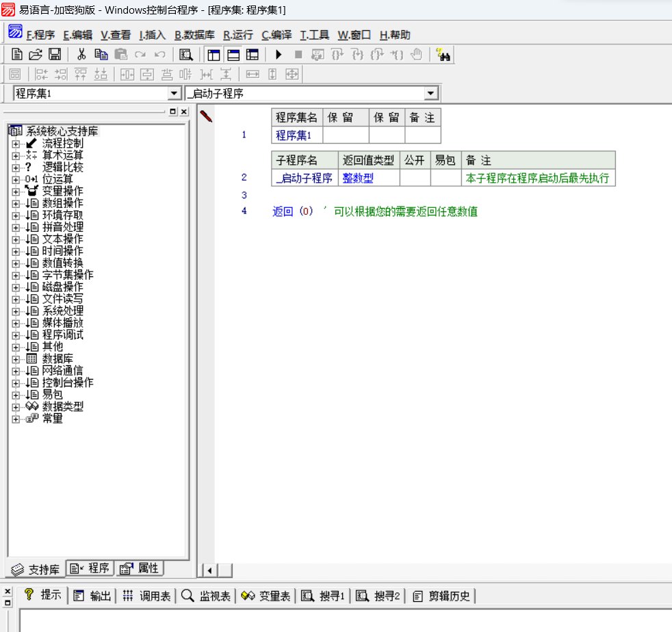
Task: Switch to the 属性 tab
Action: point(140,568)
